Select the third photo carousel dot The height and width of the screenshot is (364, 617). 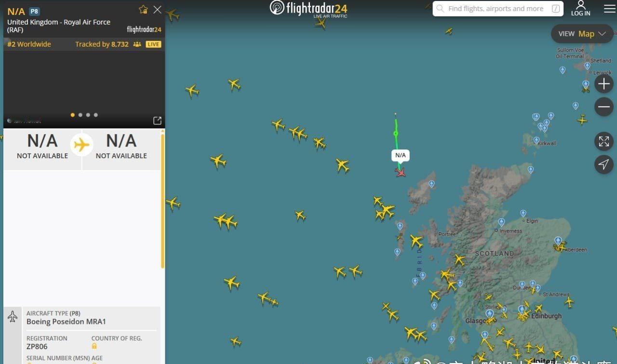[x=88, y=115]
